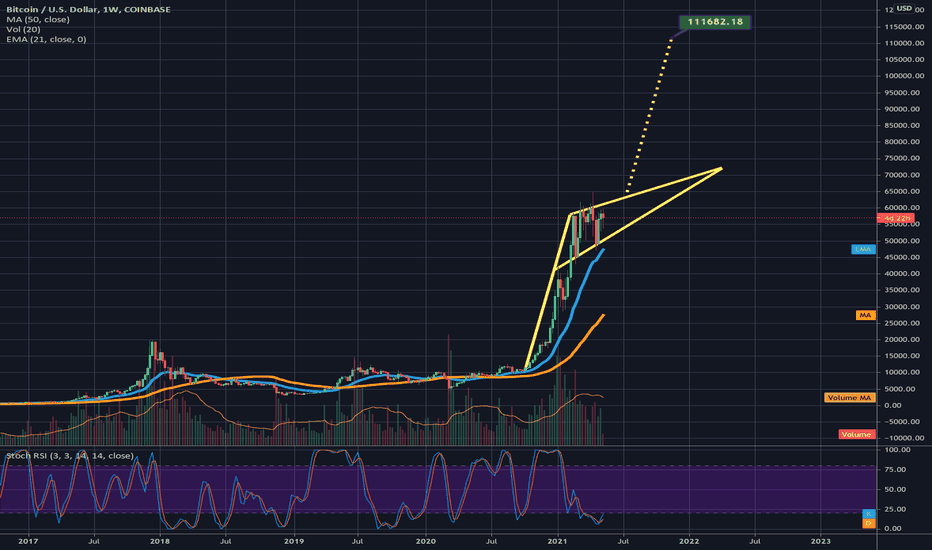932x550 pixels.
Task: Select the Stoch RSI indicator legend
Action: click(70, 455)
